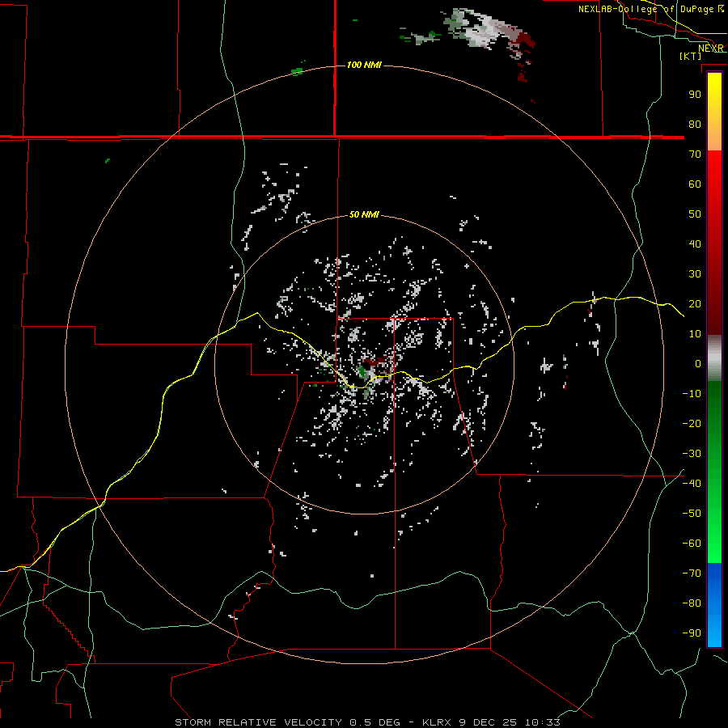Screen dimensions: 728x728
Task: Click the -10 value on the velocity scale
Action: click(692, 394)
